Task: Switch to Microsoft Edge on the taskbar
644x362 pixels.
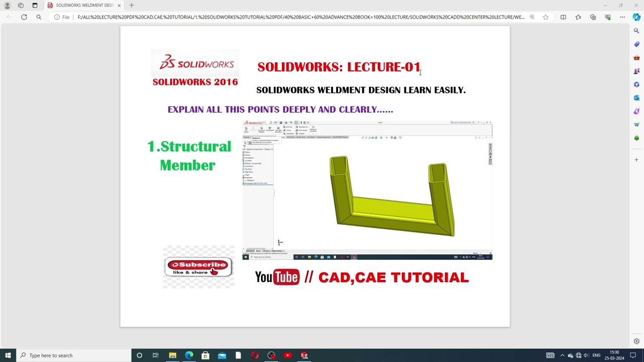Action: click(x=189, y=355)
